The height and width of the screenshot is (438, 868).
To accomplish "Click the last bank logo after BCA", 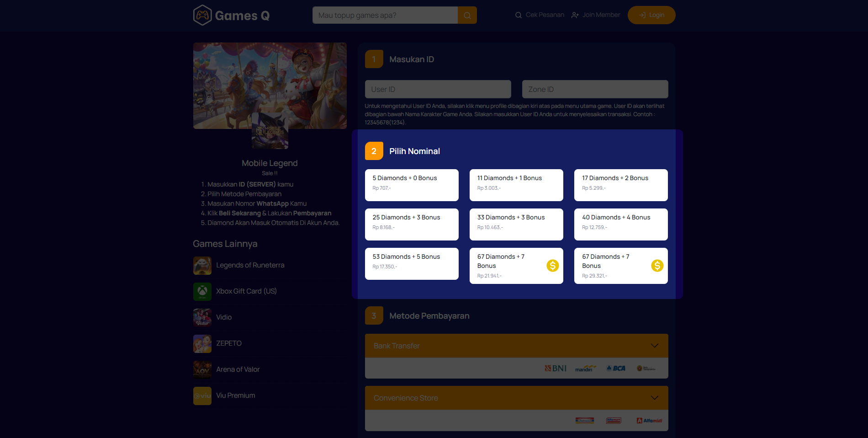I will [646, 369].
